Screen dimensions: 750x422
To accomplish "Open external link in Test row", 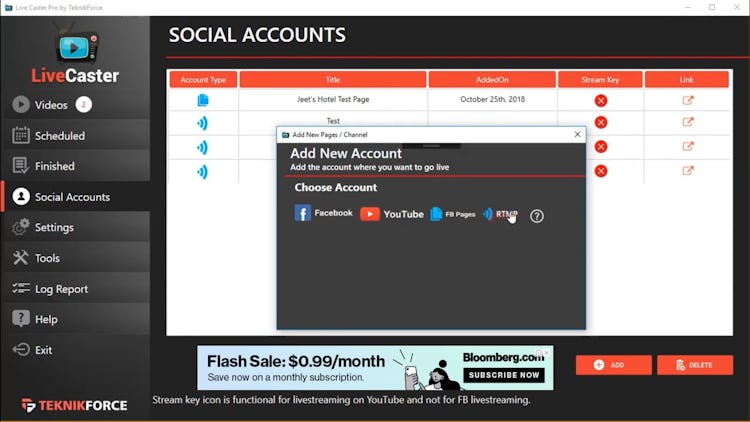I will pos(688,122).
